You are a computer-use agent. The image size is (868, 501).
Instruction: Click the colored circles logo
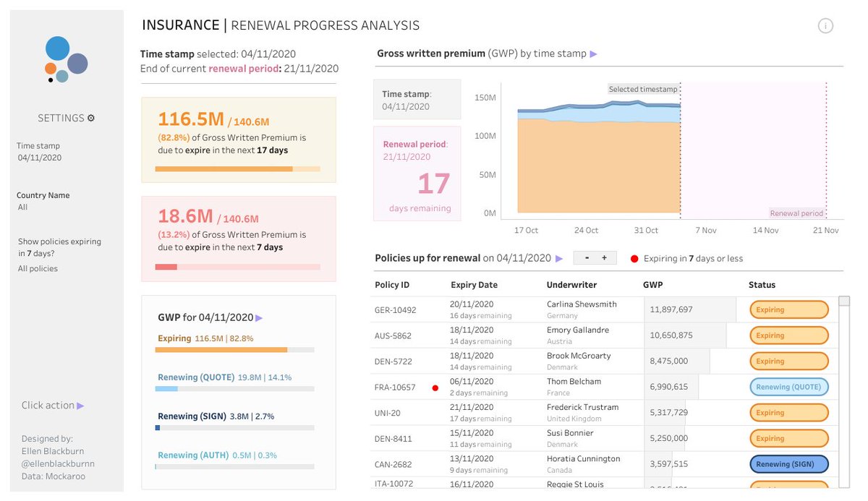pos(66,59)
